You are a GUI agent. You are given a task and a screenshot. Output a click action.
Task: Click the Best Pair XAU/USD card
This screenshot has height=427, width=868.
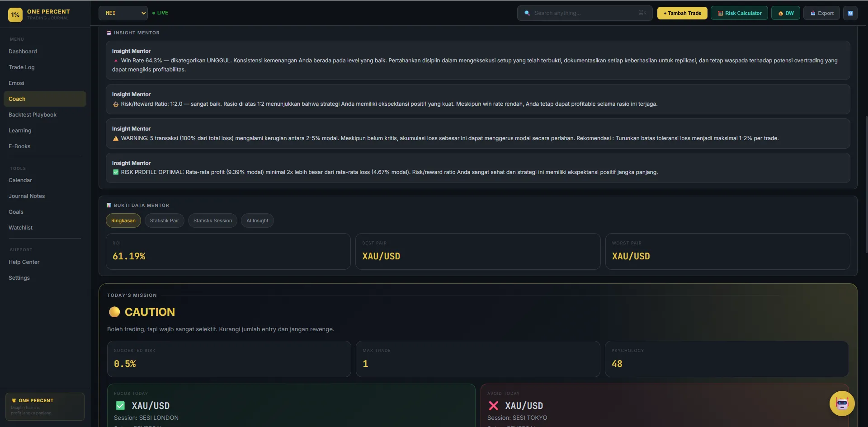tap(478, 251)
